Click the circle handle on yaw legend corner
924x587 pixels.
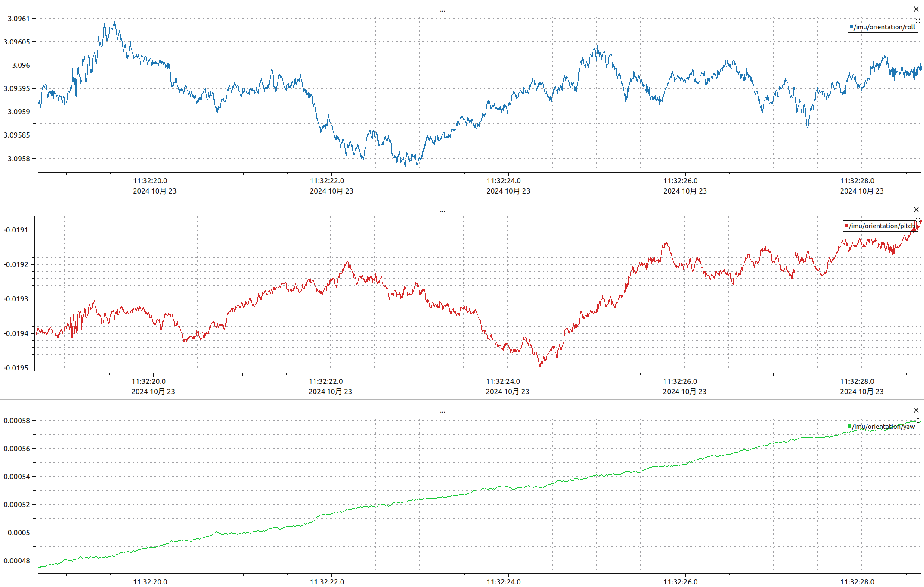(918, 421)
